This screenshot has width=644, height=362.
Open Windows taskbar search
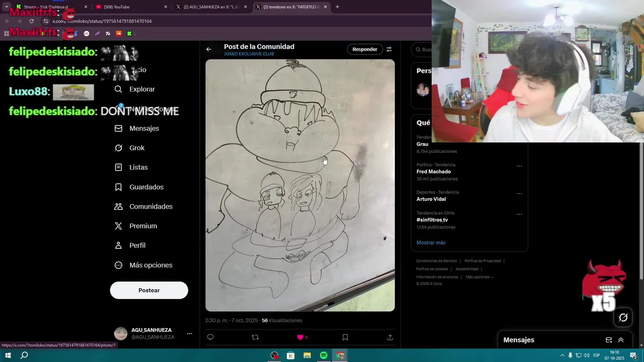(24, 355)
